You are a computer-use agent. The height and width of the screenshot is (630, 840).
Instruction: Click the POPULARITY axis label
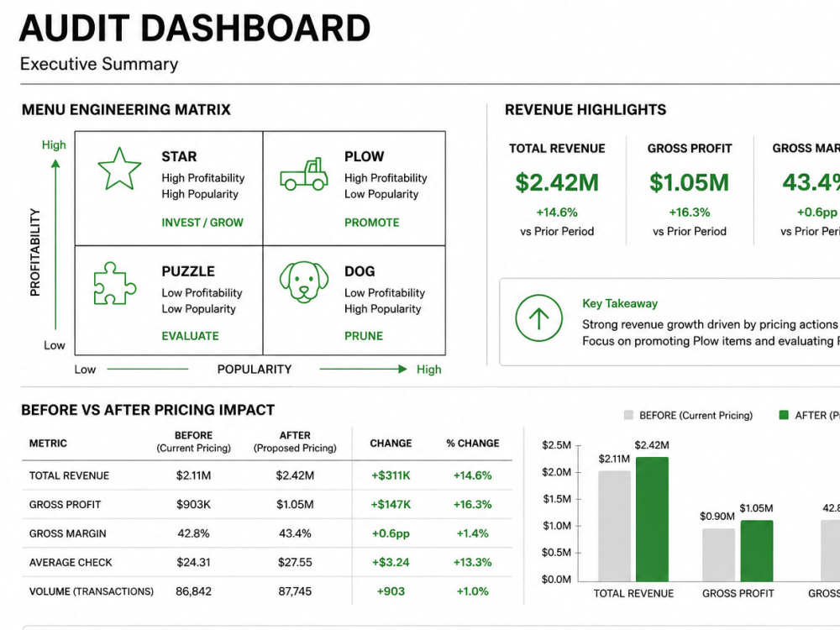click(x=255, y=369)
